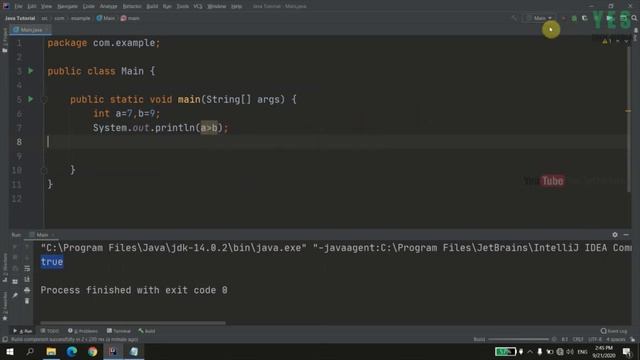Click the soft-wrap icon in the Run panel
Image resolution: width=640 pixels, height=360 pixels.
click(27, 268)
